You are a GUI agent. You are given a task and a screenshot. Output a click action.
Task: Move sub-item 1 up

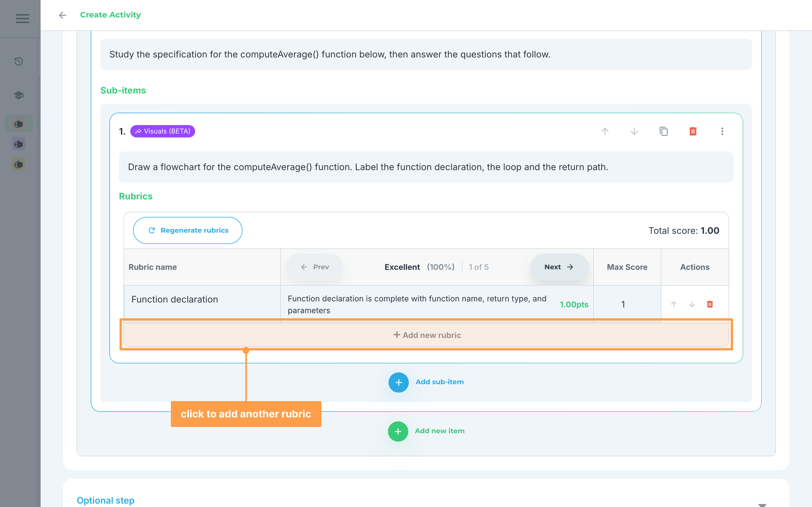point(605,131)
